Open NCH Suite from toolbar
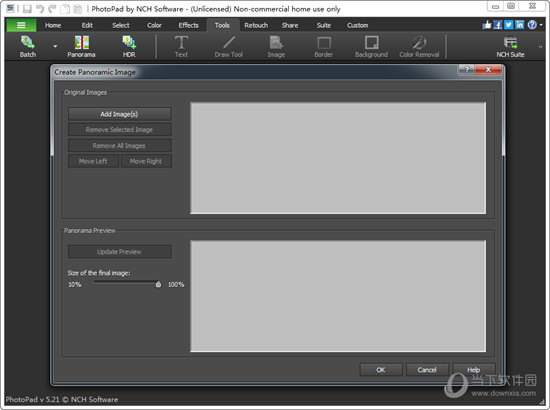The width and height of the screenshot is (550, 410). point(510,46)
